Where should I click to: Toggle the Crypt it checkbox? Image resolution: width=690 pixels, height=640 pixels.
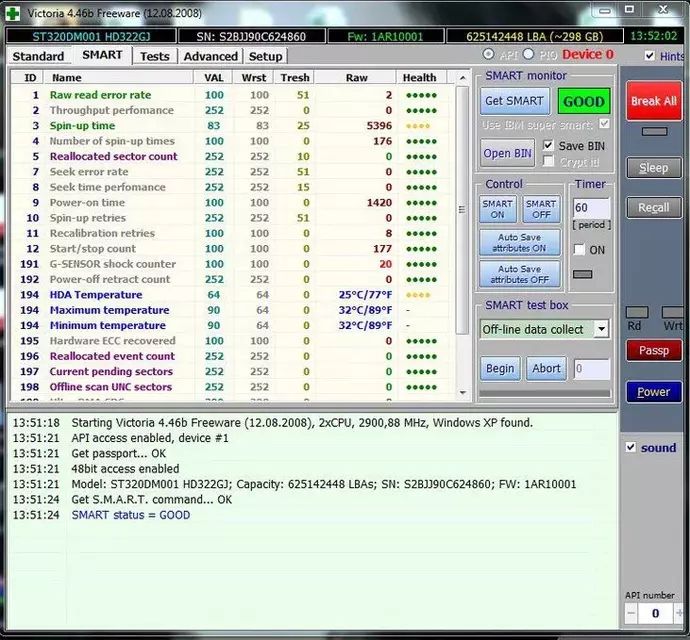point(548,161)
